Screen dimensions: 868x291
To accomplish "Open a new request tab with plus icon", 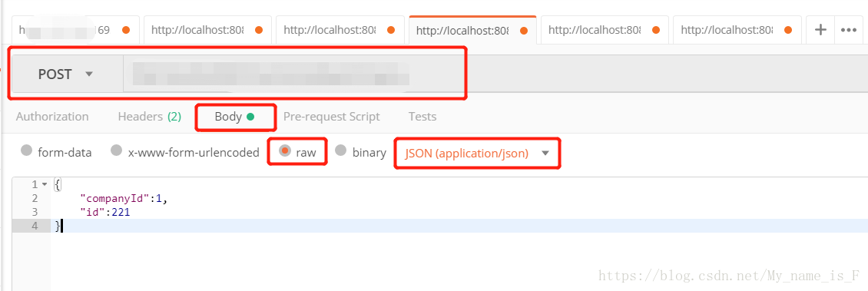I will click(x=820, y=30).
